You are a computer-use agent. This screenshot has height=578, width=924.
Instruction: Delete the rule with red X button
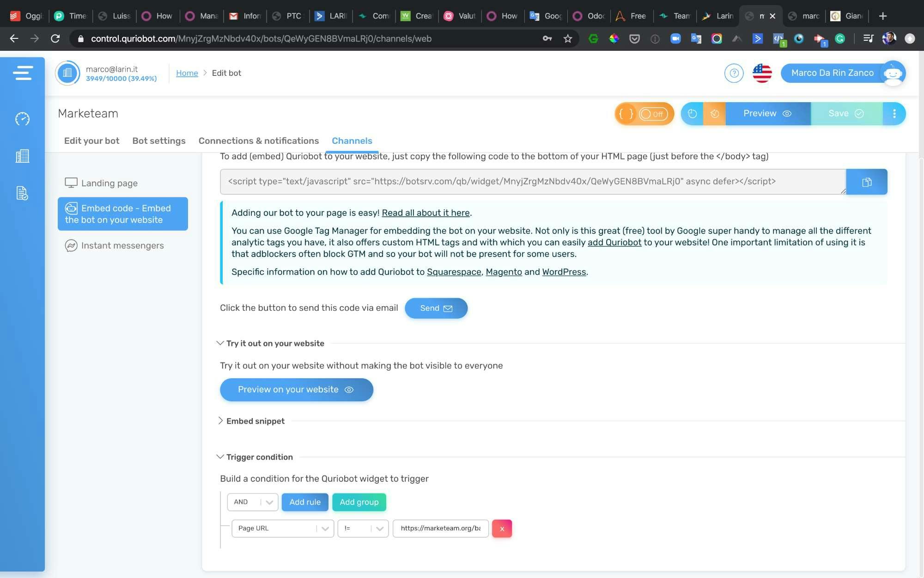tap(502, 529)
